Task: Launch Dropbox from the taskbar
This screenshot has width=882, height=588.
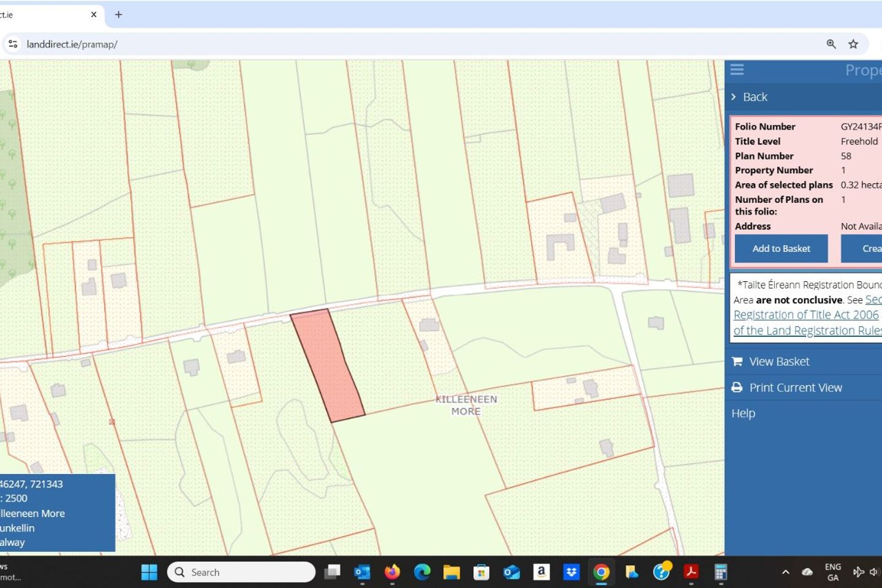Action: pos(571,572)
